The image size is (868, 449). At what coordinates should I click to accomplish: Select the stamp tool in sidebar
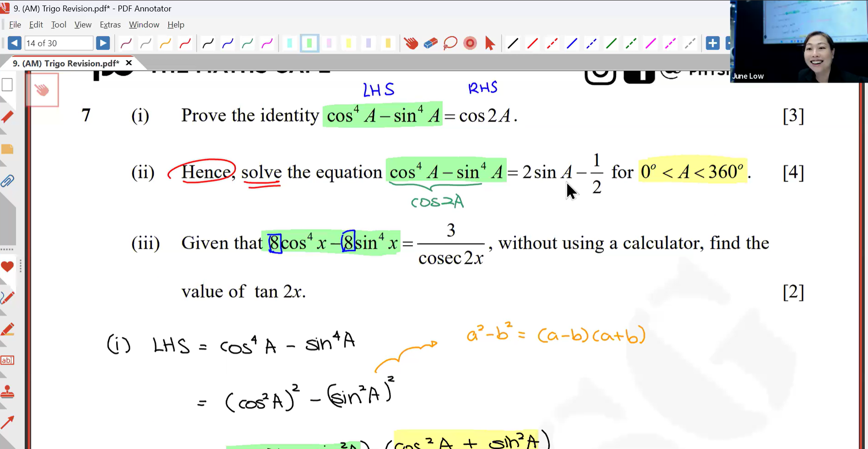click(7, 391)
